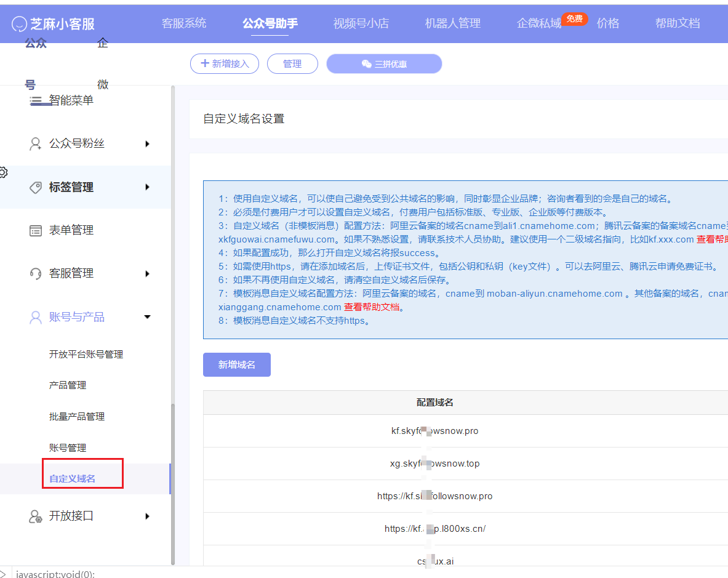Click the 客服管理 headset icon

36,274
